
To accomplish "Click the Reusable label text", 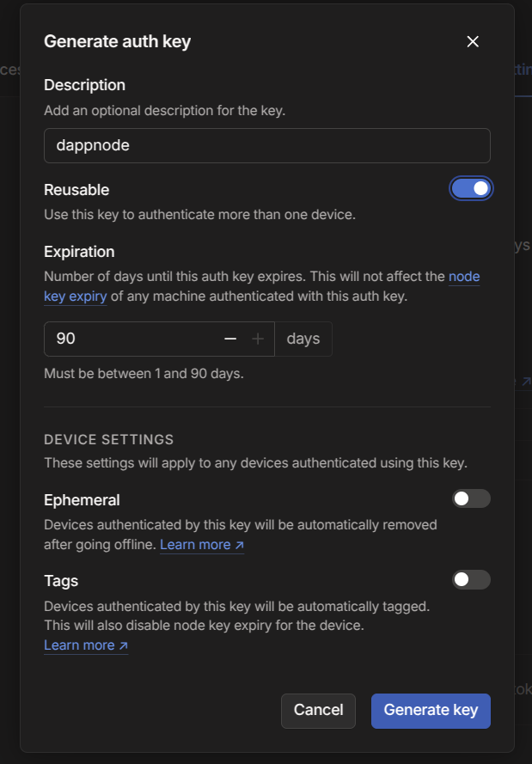I will tap(76, 190).
